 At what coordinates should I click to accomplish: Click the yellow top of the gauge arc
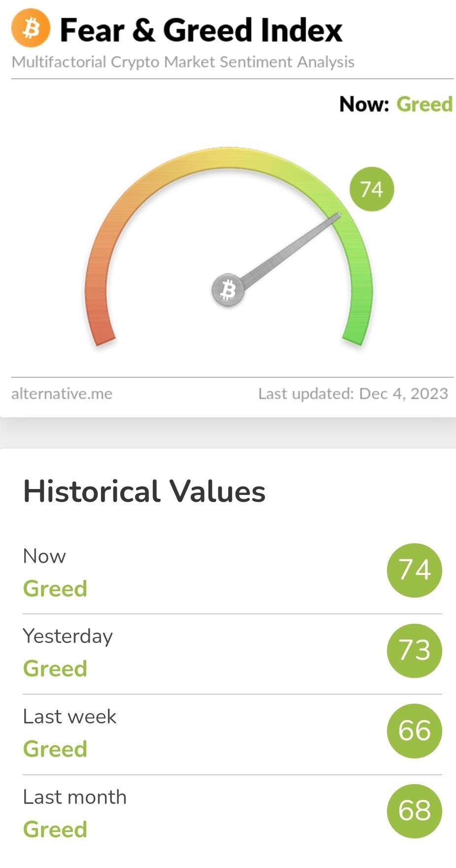click(x=228, y=157)
